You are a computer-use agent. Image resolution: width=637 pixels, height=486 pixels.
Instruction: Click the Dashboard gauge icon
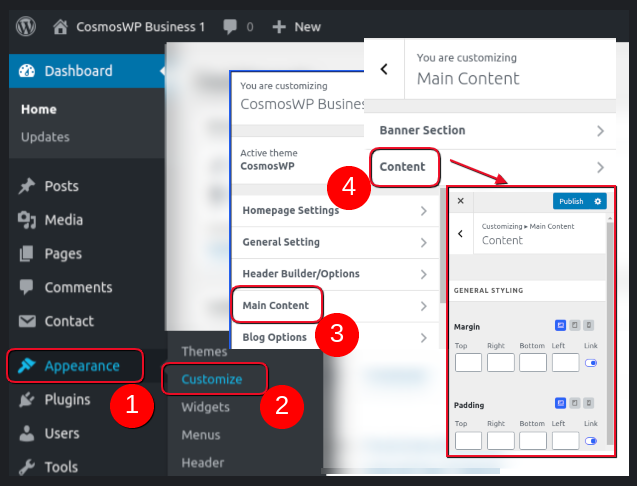coord(27,71)
